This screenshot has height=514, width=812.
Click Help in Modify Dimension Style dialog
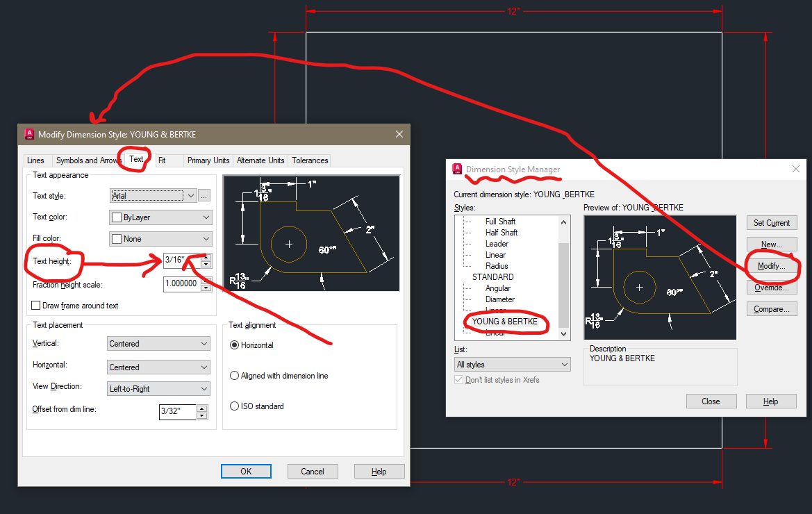click(379, 472)
